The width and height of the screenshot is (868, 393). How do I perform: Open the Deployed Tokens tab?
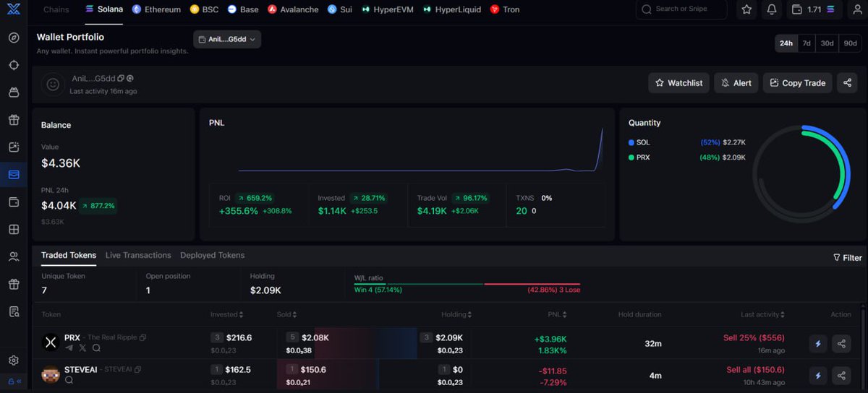pos(213,255)
